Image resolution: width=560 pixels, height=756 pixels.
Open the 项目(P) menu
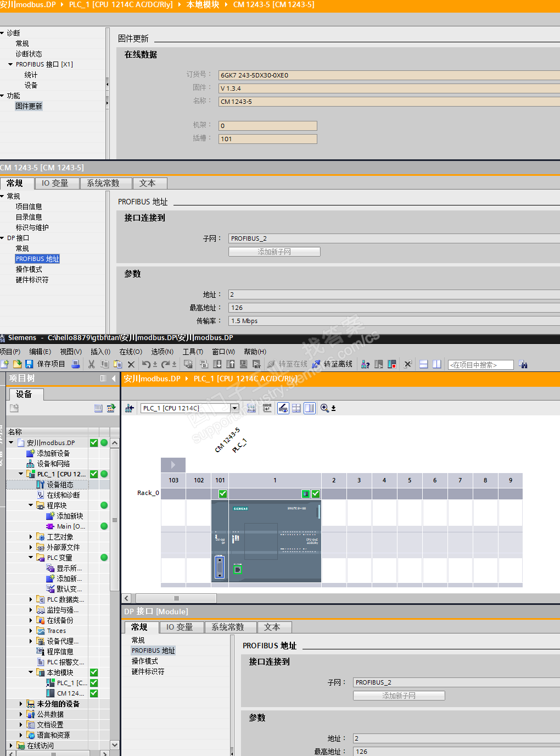coord(10,352)
